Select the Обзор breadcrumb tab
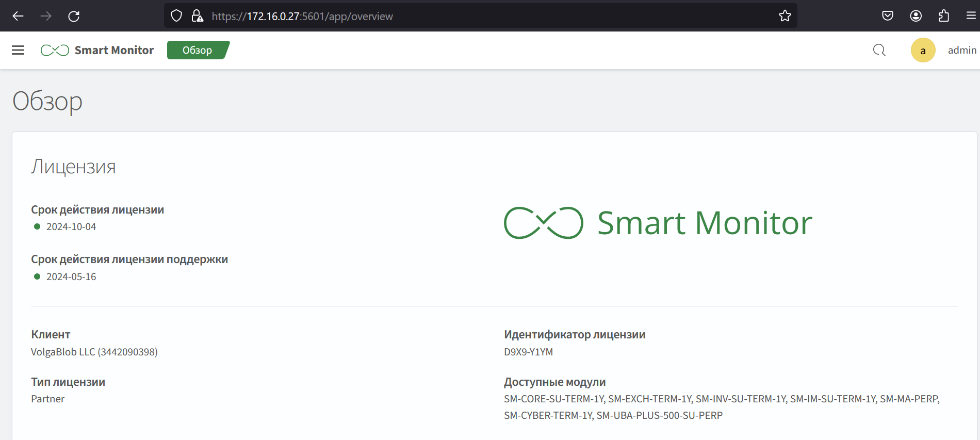The height and width of the screenshot is (440, 980). pos(198,50)
